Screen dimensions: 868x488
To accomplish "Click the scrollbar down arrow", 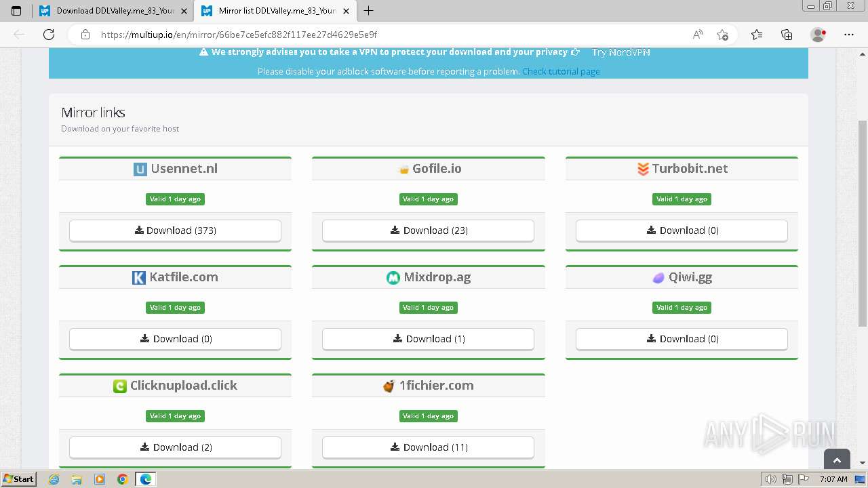I will (x=863, y=463).
